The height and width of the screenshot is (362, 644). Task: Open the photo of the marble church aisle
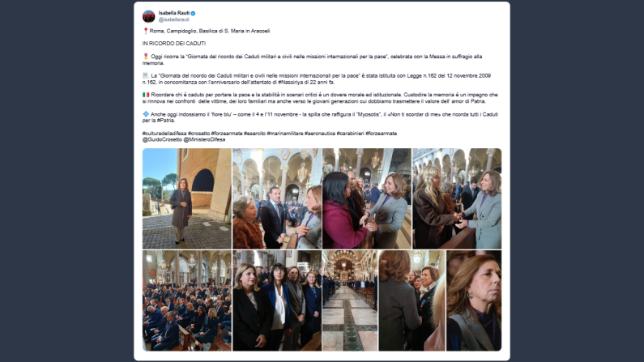[350, 300]
